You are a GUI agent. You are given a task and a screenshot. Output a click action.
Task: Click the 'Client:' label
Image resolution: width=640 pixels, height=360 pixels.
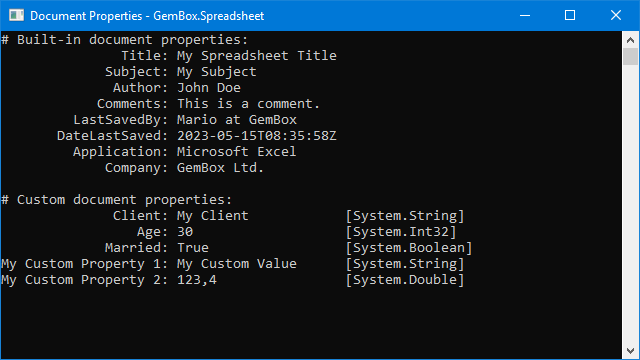(x=140, y=216)
